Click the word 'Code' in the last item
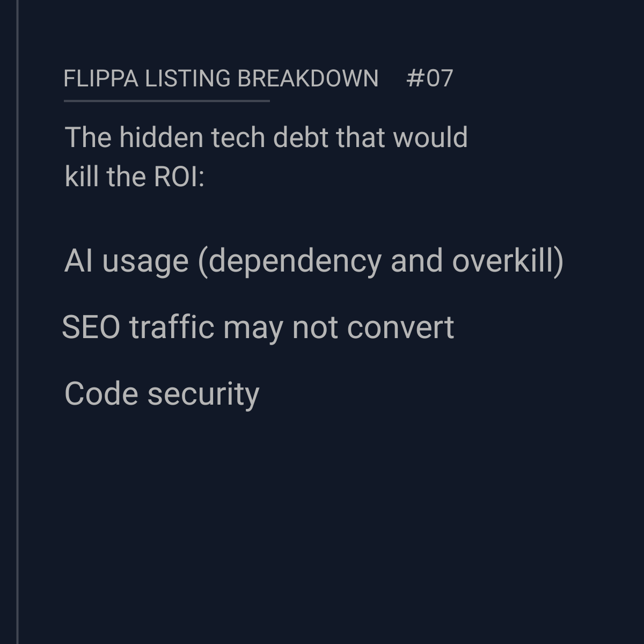644x644 pixels. coord(101,394)
